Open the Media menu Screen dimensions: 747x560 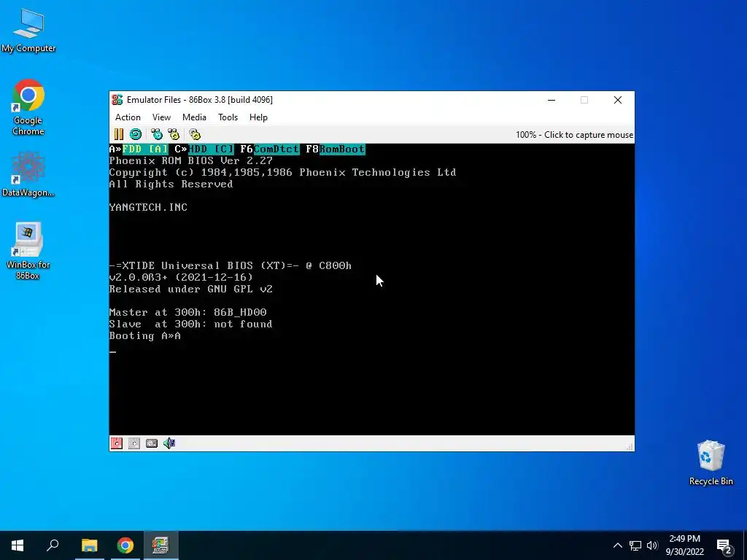pyautogui.click(x=194, y=117)
